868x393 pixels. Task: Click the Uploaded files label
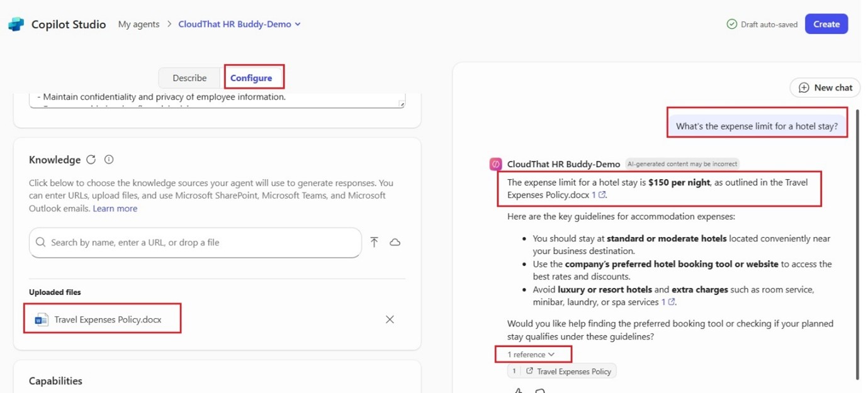(x=55, y=292)
